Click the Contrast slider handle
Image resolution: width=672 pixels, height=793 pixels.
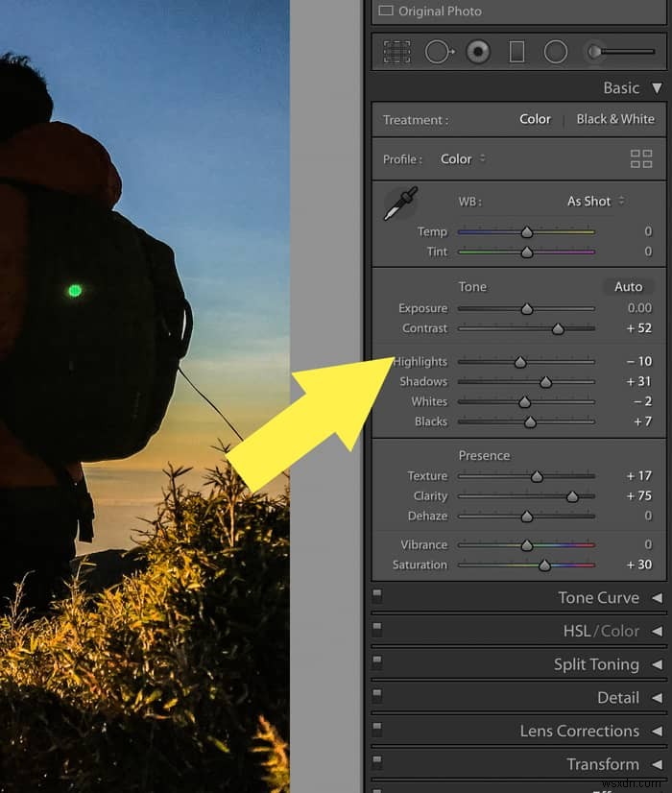coord(558,329)
